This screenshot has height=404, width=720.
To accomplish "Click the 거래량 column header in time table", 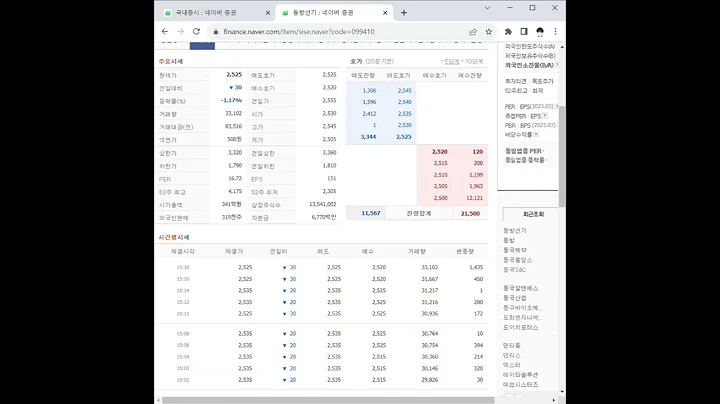I will tap(417, 252).
